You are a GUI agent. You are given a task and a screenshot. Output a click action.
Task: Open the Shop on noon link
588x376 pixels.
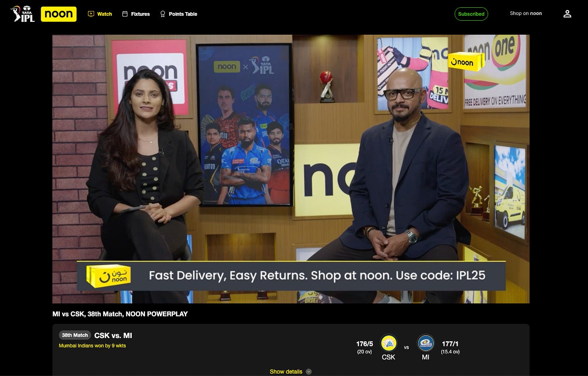(526, 13)
